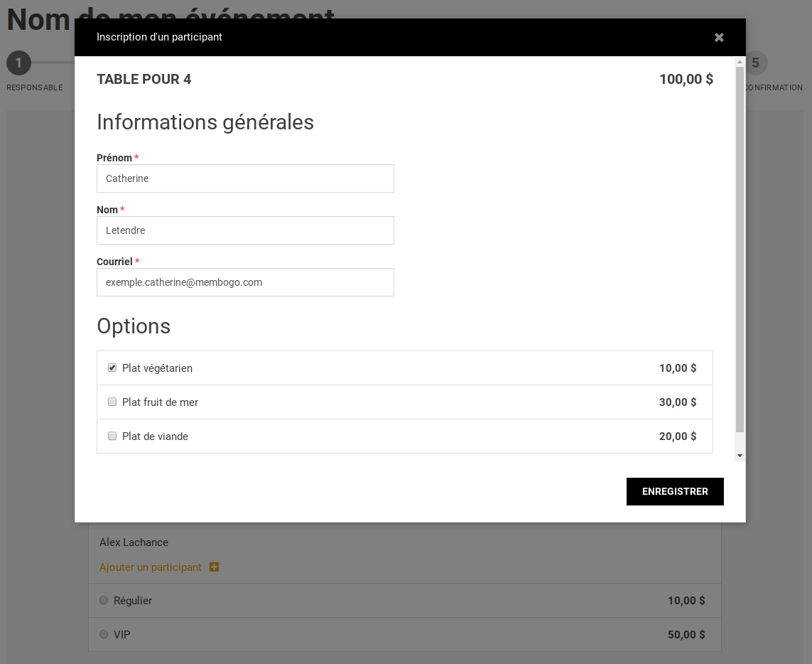Click the Ajouter un participant link
Viewport: 812px width, 664px height.
pyautogui.click(x=150, y=567)
